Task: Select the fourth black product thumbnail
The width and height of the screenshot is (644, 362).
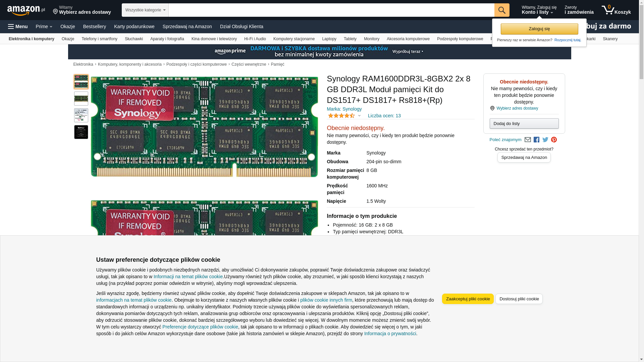Action: pos(81,132)
